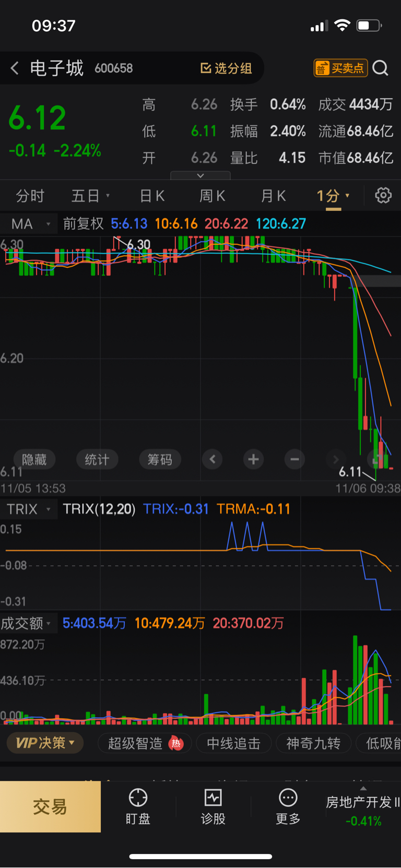Screen dimensions: 401x868
Task: Open 统计 statistics button
Action: [x=97, y=459]
